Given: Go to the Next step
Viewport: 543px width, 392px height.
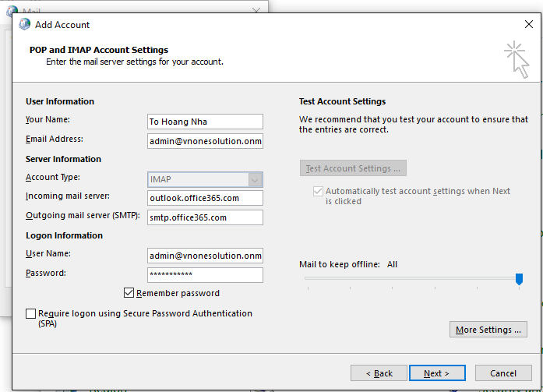Looking at the screenshot, I should click(x=436, y=373).
